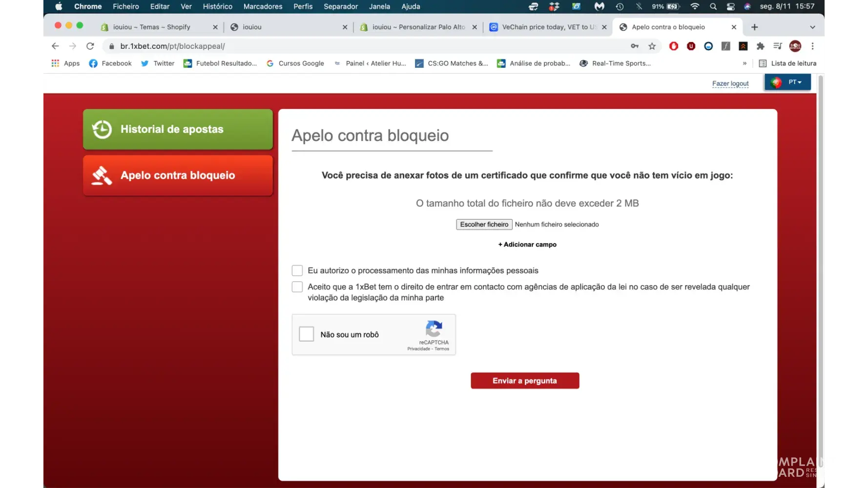Open the 'Futebol Resultado' bookmark
The image size is (868, 488).
[x=220, y=63]
